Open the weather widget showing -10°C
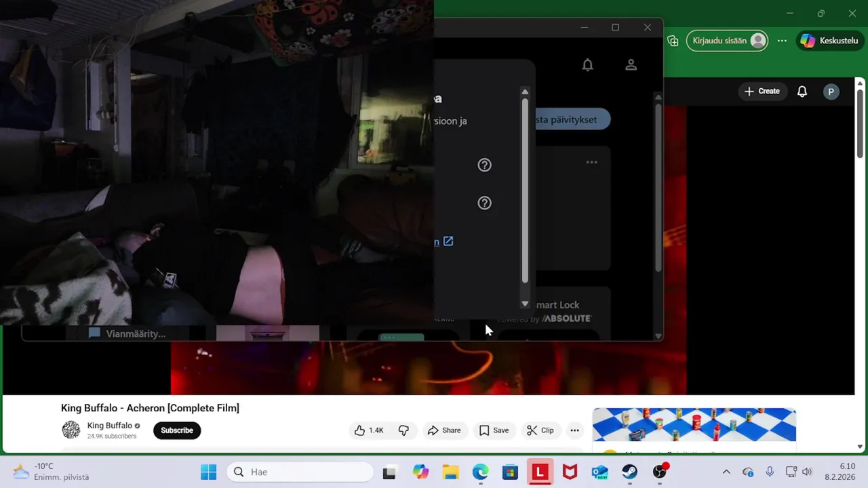The width and height of the screenshot is (868, 488). point(51,472)
